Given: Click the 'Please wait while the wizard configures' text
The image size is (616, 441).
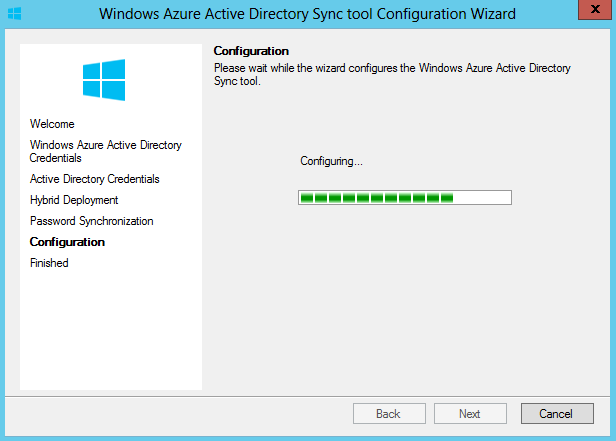Looking at the screenshot, I should click(x=392, y=74).
